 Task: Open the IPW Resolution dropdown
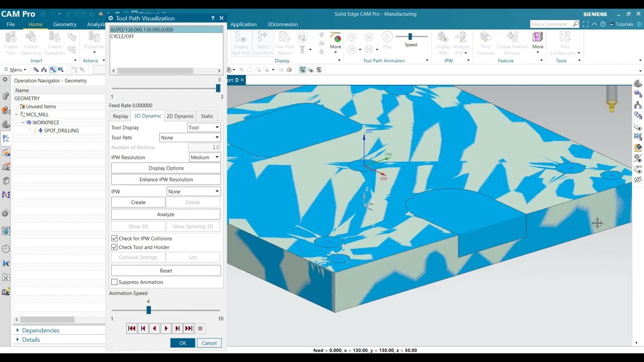tap(205, 157)
